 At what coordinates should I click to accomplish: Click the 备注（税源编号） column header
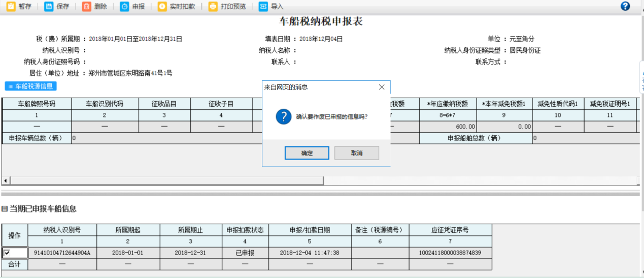click(x=380, y=230)
